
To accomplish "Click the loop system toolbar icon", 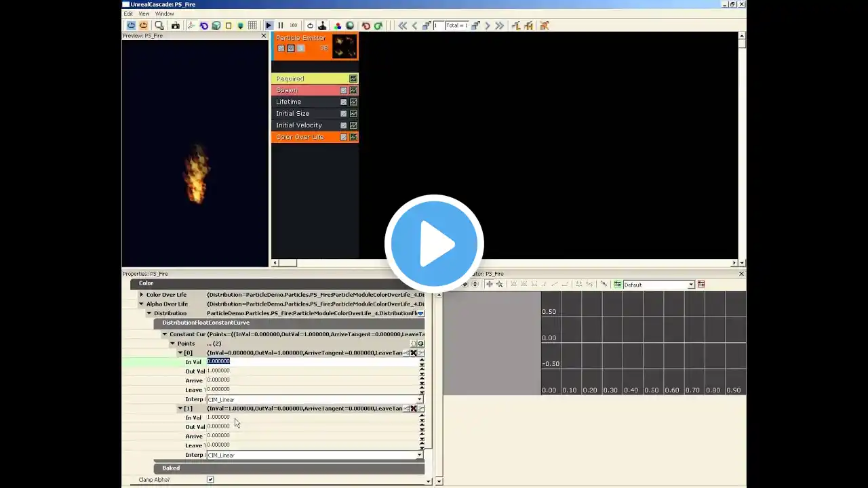I will point(310,26).
